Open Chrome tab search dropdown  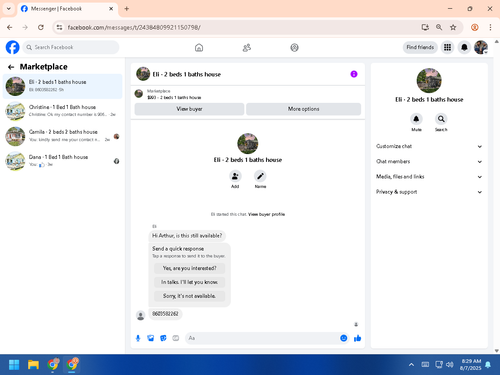(x=9, y=9)
